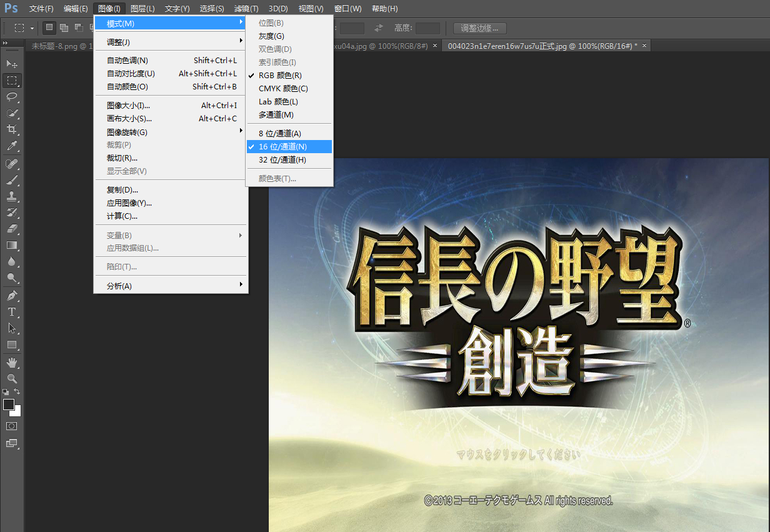This screenshot has width=770, height=532.
Task: Select 多通道(M) mode
Action: (x=289, y=115)
